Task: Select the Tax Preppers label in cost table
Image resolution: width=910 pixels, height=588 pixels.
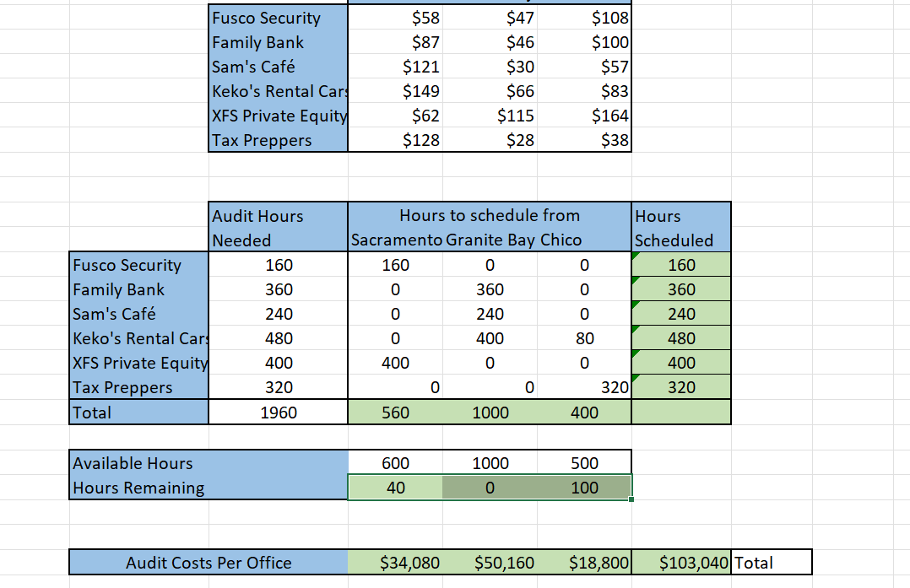Action: click(x=278, y=140)
